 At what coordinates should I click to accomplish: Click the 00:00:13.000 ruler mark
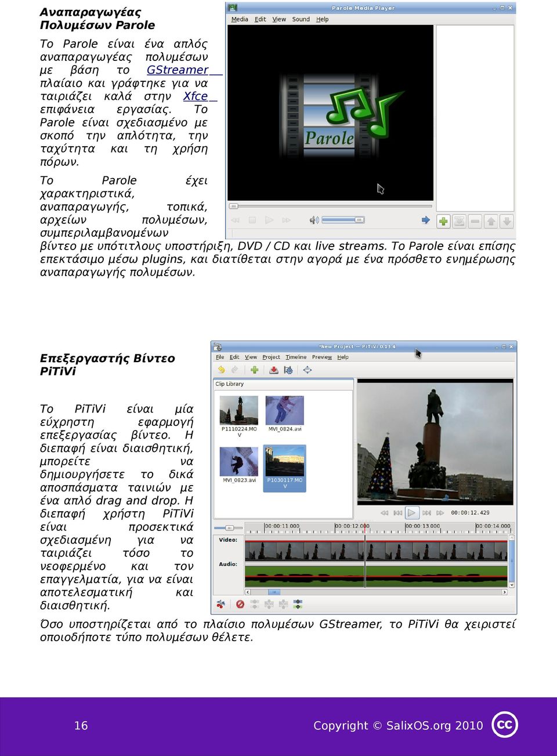click(422, 526)
